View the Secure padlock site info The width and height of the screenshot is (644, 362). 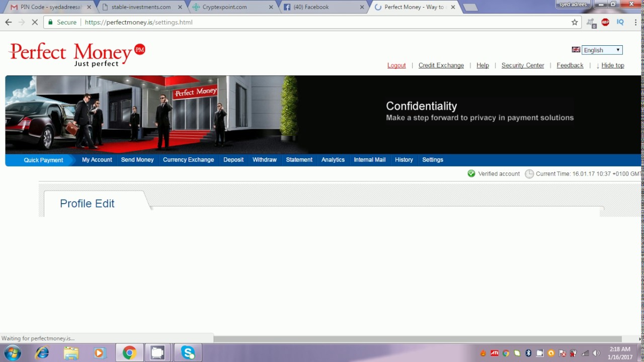click(x=62, y=22)
